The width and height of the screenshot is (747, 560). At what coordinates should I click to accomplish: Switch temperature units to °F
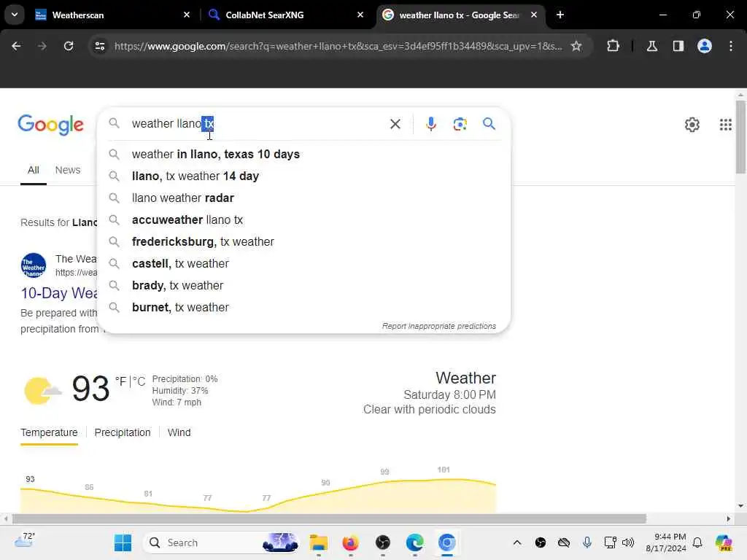(121, 382)
